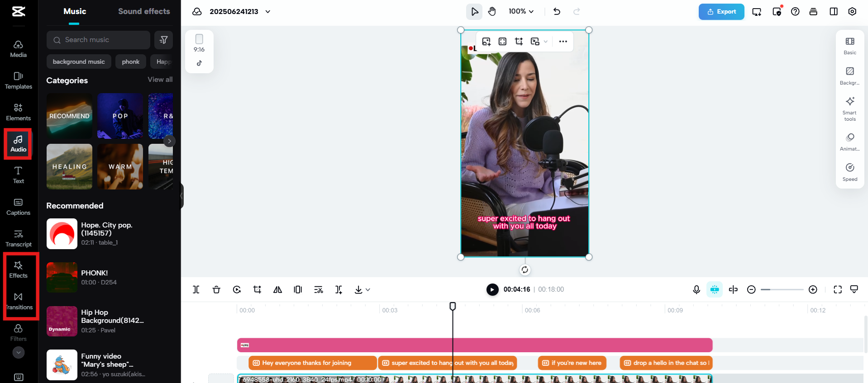868x383 pixels.
Task: Switch to the Music tab
Action: point(75,12)
